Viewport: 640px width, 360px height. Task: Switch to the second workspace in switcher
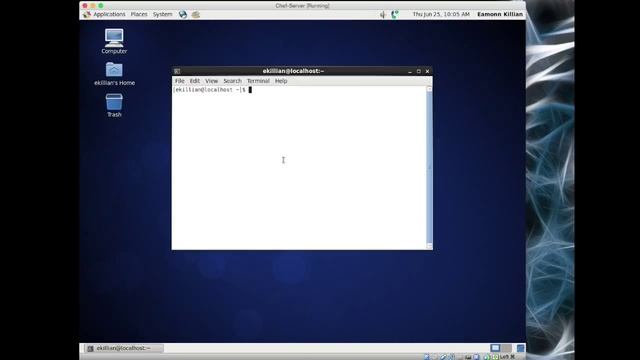tap(507, 348)
